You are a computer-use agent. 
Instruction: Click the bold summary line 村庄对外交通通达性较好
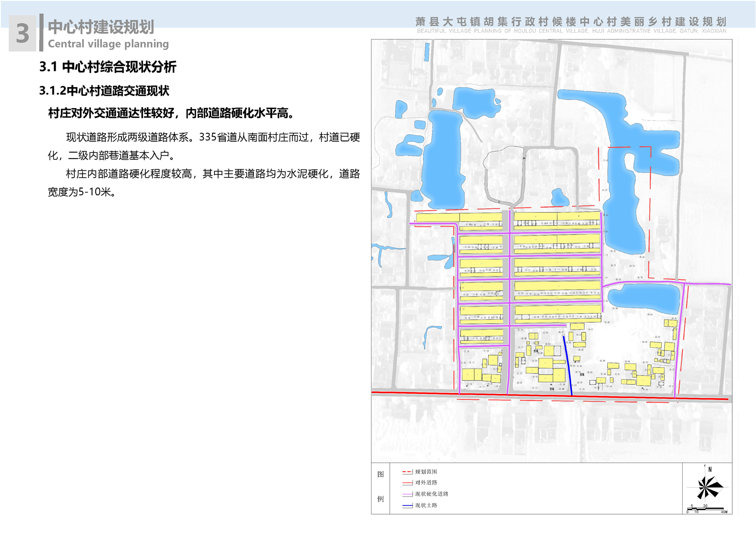pos(172,113)
